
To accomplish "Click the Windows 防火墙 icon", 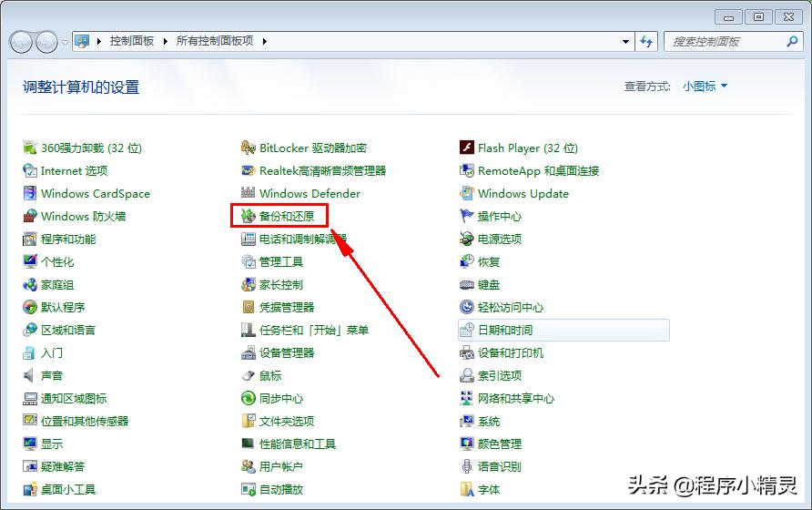I will coord(30,216).
